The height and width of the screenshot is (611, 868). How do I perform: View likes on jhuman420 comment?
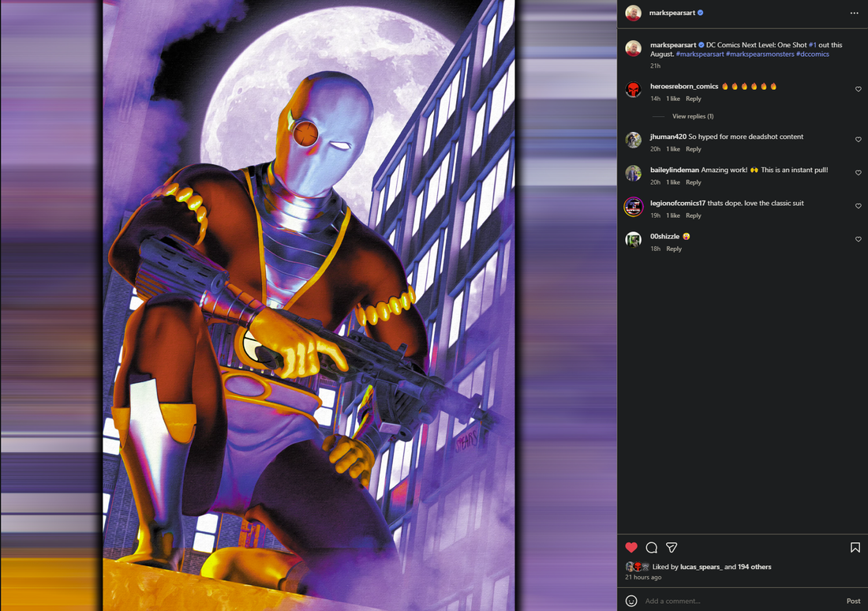[x=673, y=149]
